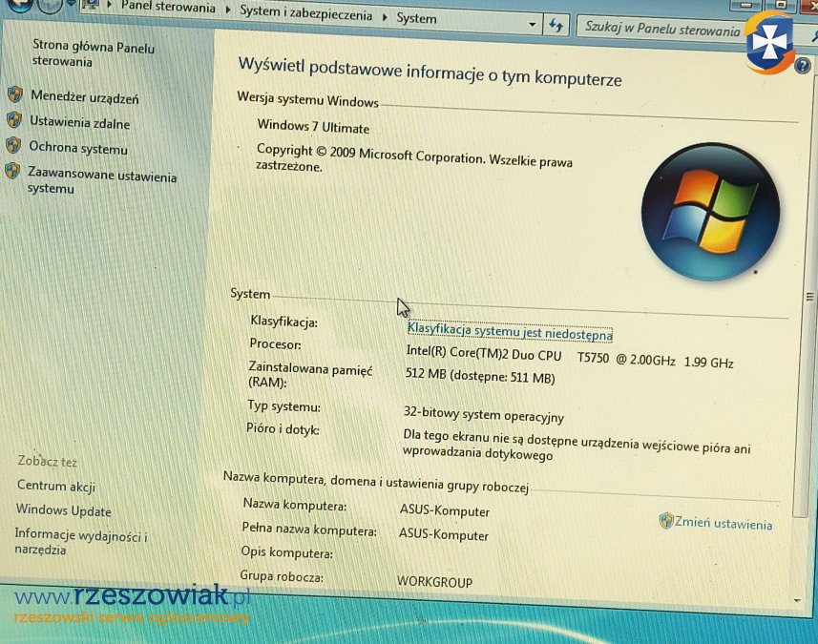Open Ochrona systemu link
Screen dimensions: 818x644
click(x=77, y=148)
